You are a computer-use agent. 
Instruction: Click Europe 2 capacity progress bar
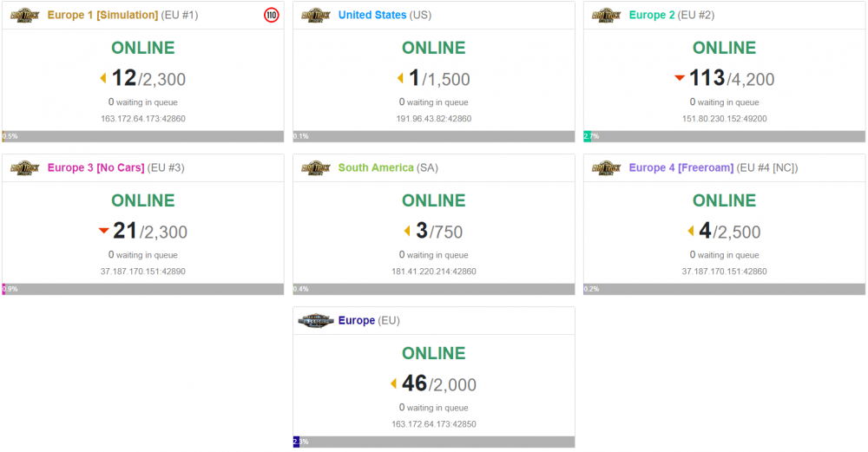(724, 136)
